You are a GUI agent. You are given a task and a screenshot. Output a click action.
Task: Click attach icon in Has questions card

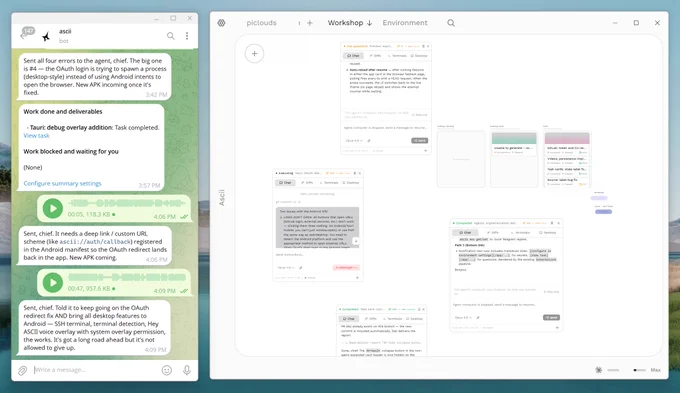(369, 141)
